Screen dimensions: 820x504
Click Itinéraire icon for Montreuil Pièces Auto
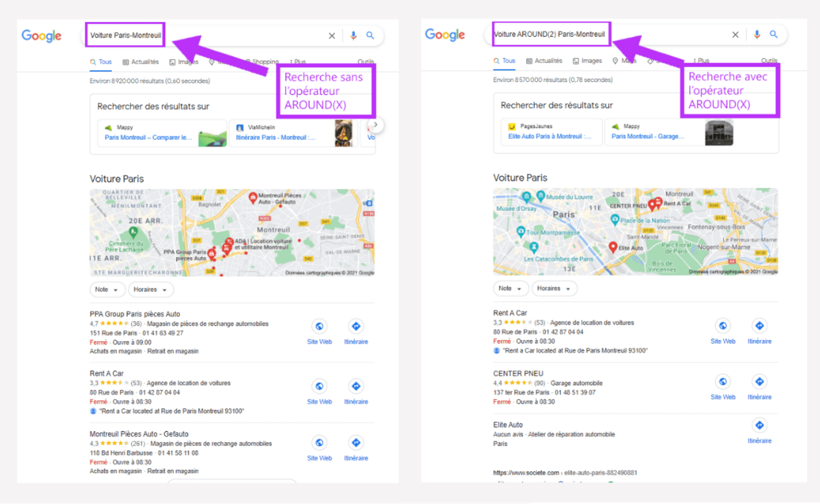(x=356, y=443)
